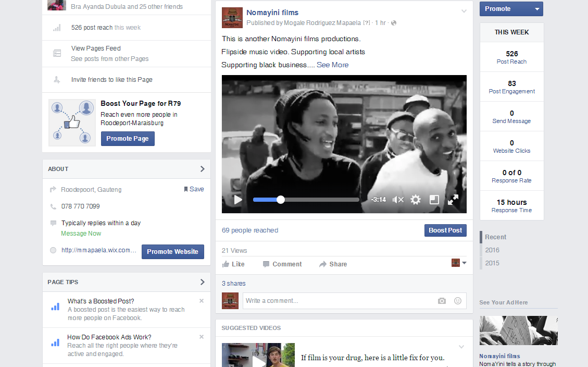Play the suggested video thumbnail
The image size is (588, 367).
pos(258,355)
